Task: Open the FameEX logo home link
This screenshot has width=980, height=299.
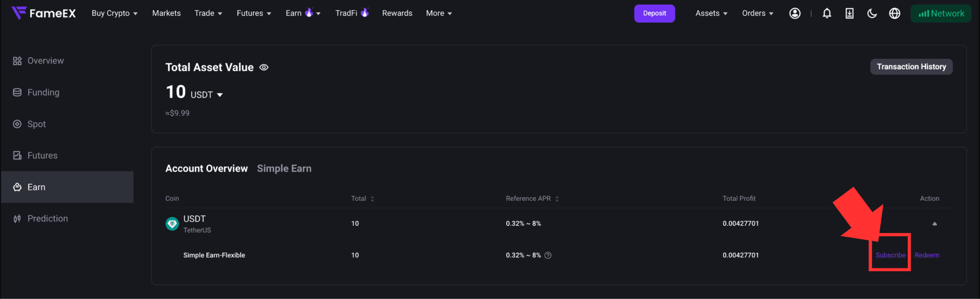Action: [44, 13]
